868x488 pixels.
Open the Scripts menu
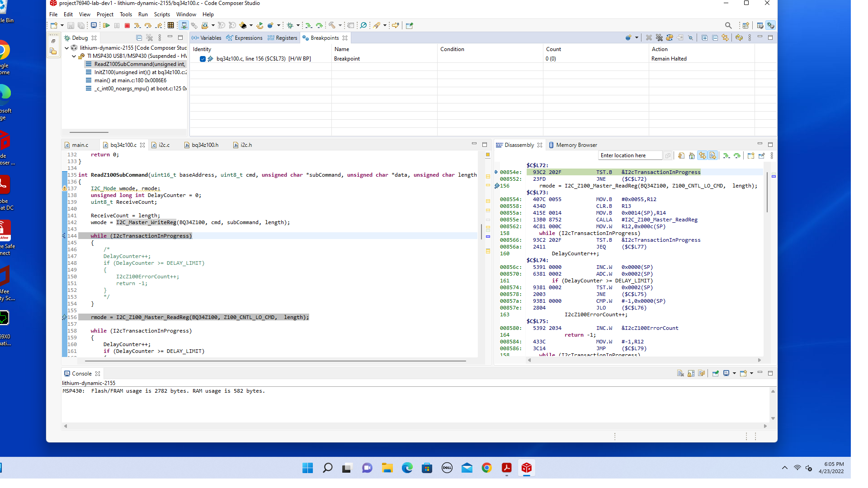[161, 14]
